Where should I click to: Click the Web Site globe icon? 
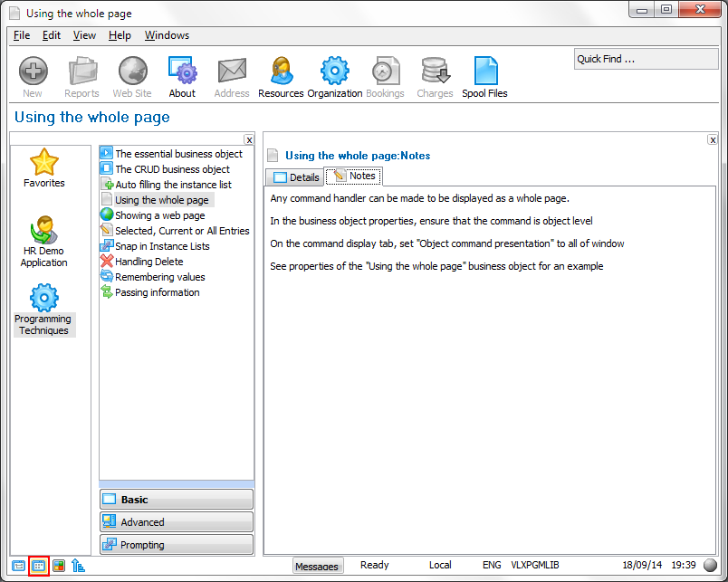[132, 72]
